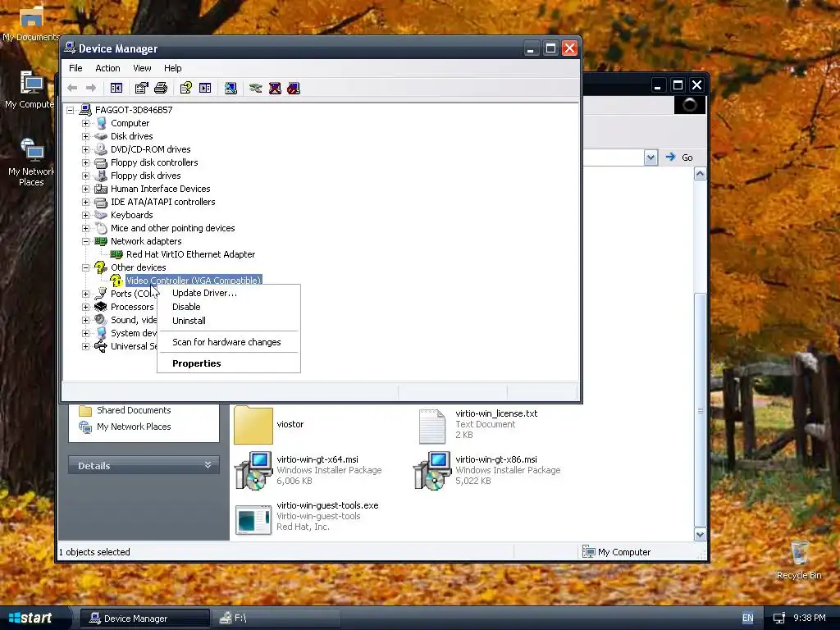Click the system tray monitor icon
The height and width of the screenshot is (630, 840).
pyautogui.click(x=779, y=619)
